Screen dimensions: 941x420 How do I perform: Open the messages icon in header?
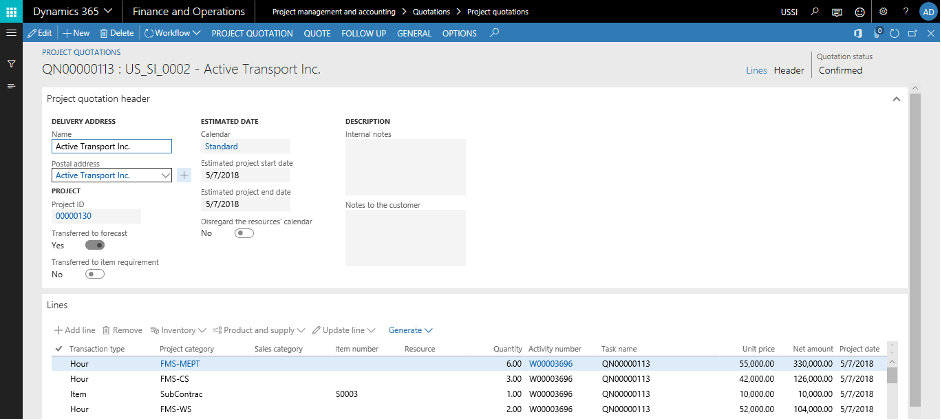837,11
